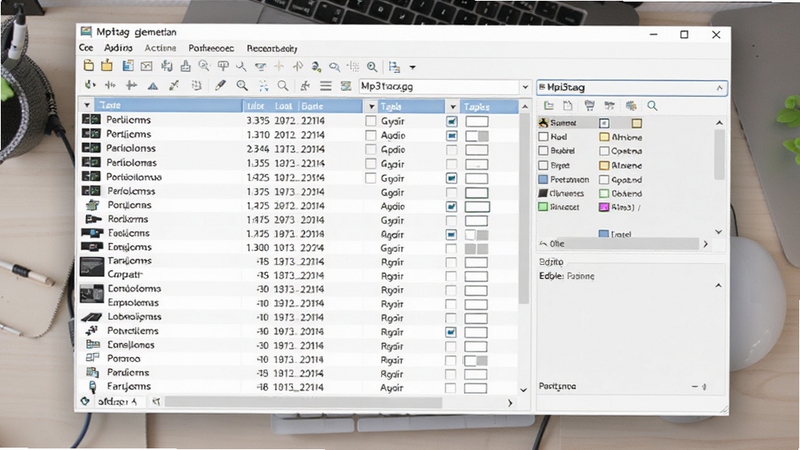Open the Aıdins menu
The height and width of the screenshot is (450, 800).
pos(118,47)
